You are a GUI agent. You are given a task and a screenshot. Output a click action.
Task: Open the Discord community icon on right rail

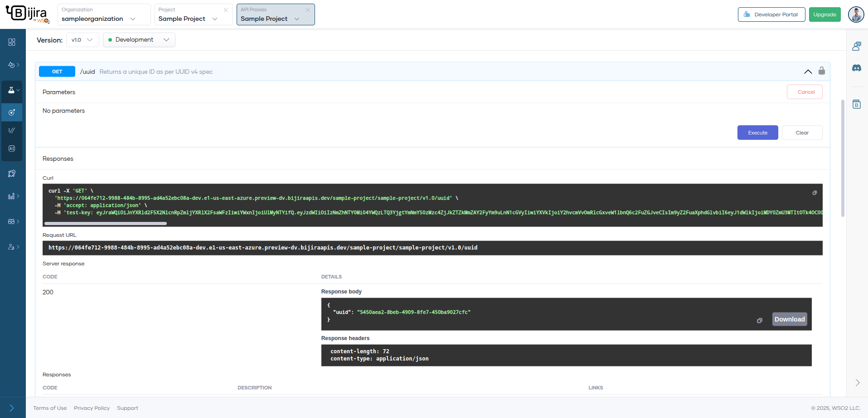coord(857,68)
